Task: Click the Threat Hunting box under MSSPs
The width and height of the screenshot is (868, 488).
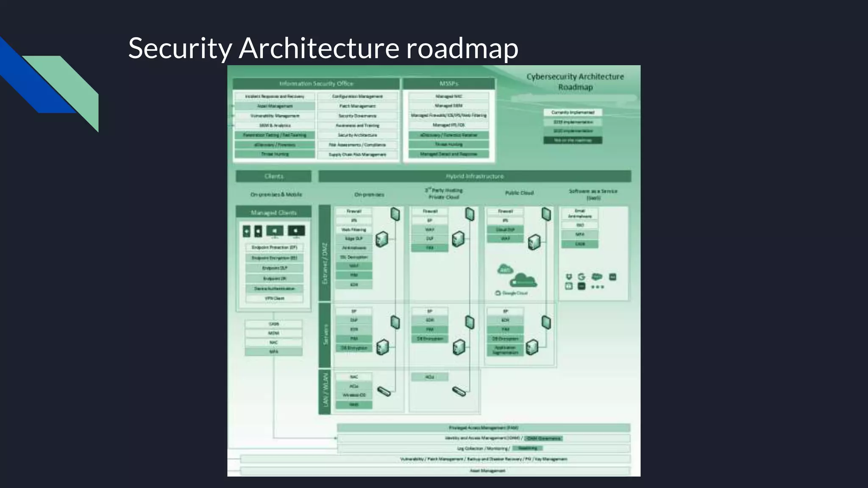Action: (x=449, y=144)
